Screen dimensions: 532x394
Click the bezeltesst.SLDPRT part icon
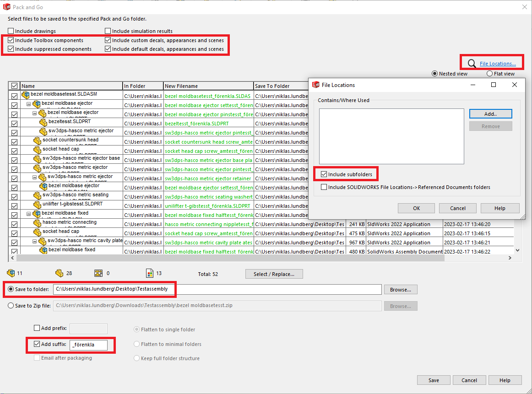coord(43,123)
